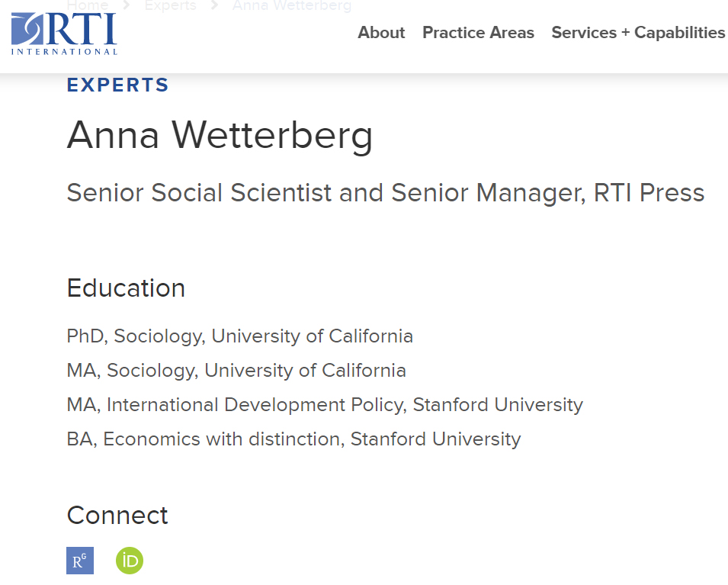Click the chevron after the Experts breadcrumb
This screenshot has height=585, width=728.
pyautogui.click(x=214, y=6)
